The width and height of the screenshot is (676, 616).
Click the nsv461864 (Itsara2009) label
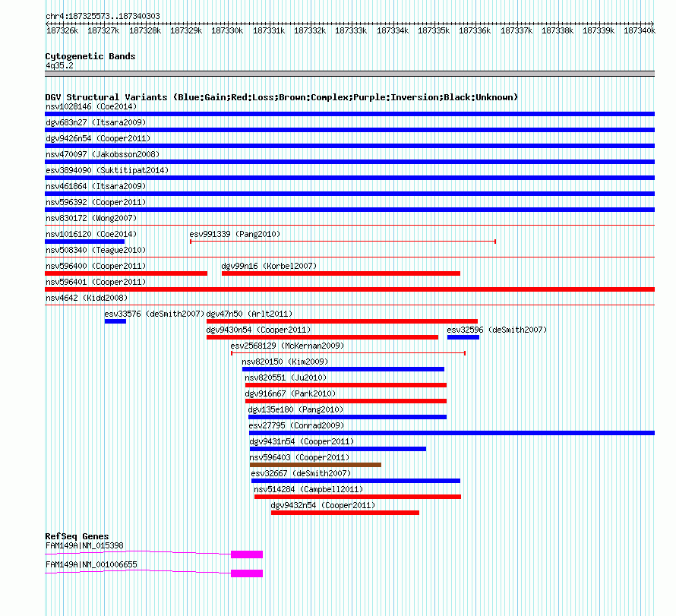96,186
